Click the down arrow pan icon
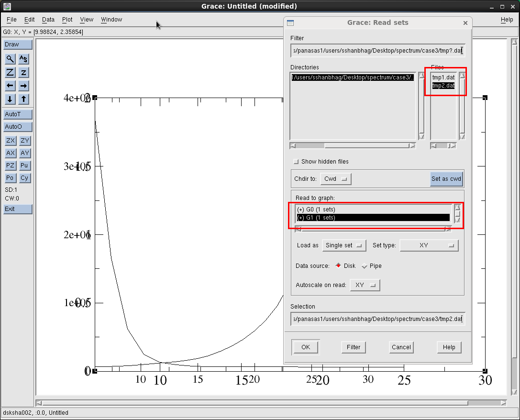Screen dimensions: 520x420 click(x=10, y=99)
